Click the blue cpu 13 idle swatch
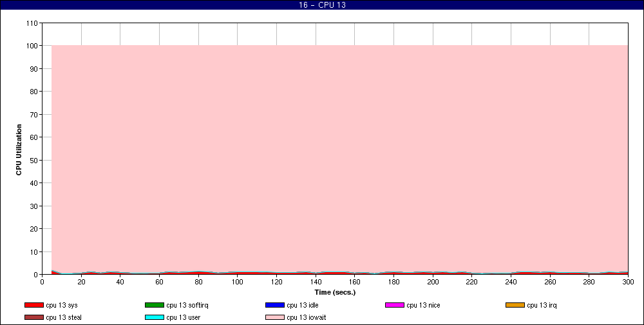The height and width of the screenshot is (325, 644). click(x=275, y=305)
